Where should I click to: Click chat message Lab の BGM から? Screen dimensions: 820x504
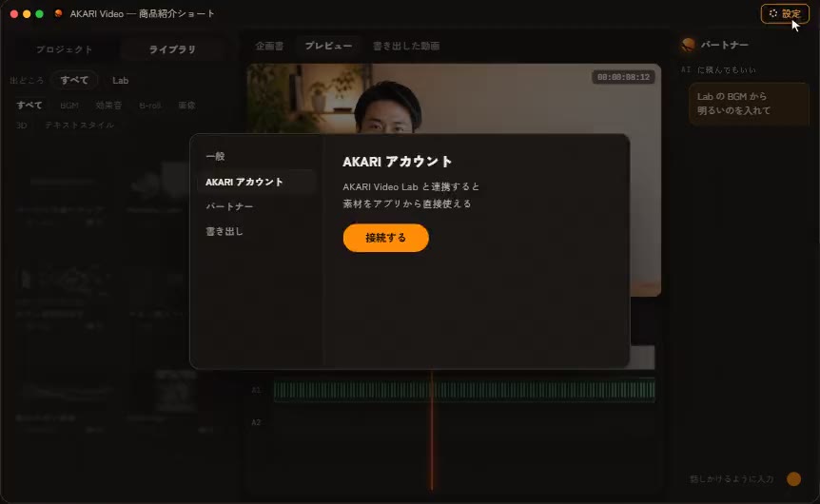click(750, 104)
